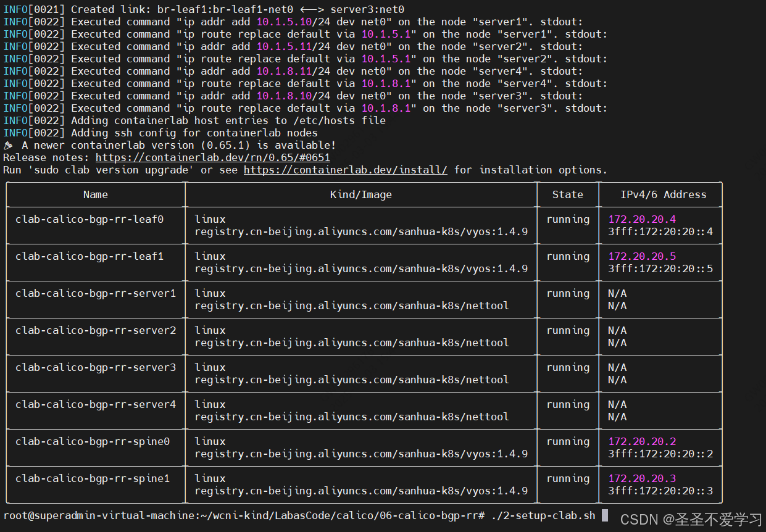Click the IP address 172.20.20.4
Screen dimensions: 766x532
tap(642, 220)
